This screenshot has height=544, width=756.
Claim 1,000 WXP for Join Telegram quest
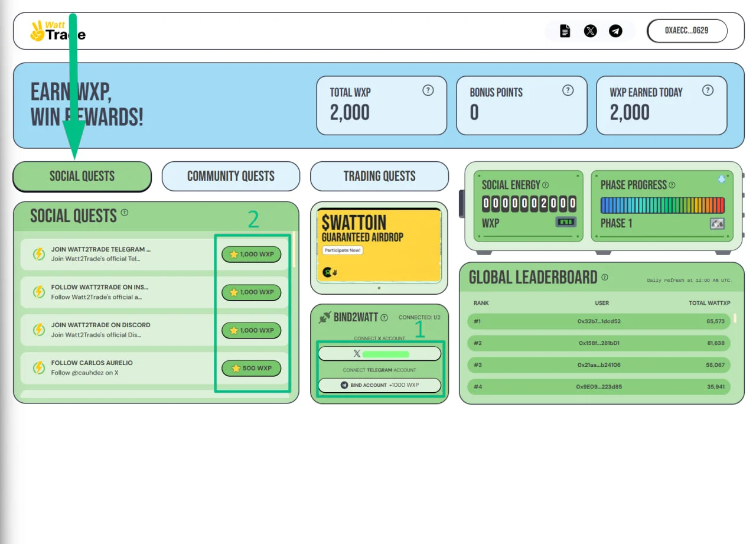tap(252, 255)
